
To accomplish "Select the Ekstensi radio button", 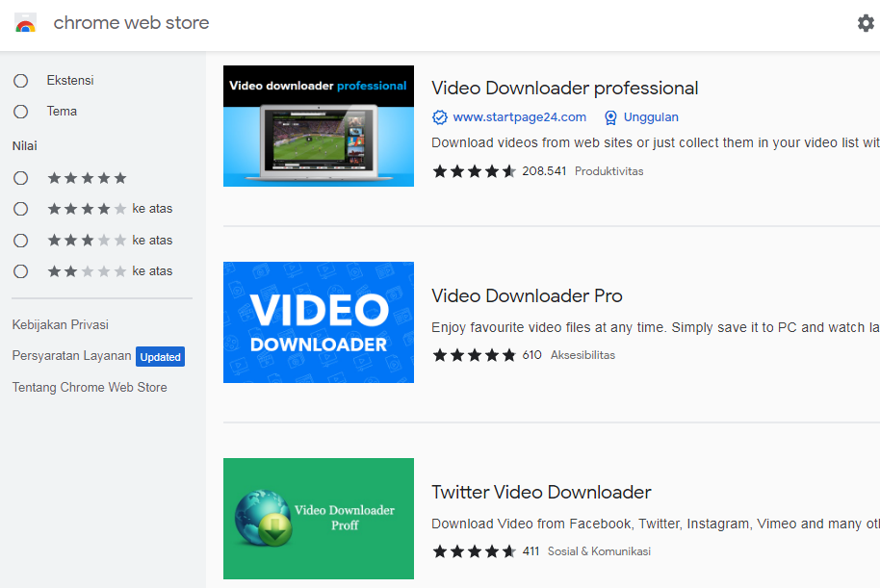I will (21, 81).
